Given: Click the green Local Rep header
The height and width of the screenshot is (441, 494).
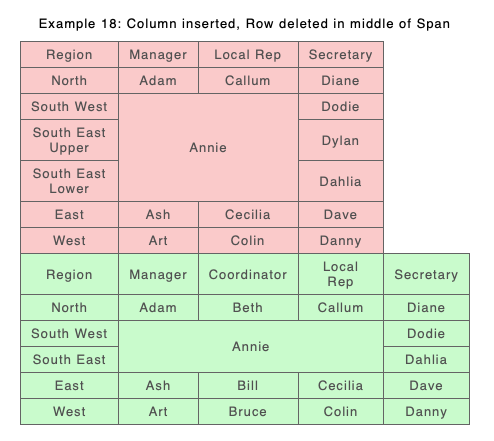Looking at the screenshot, I should tap(341, 274).
